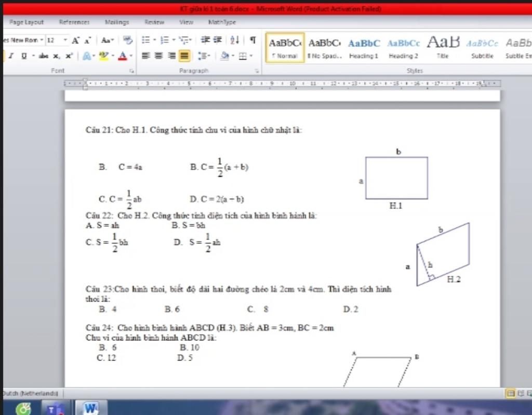Toggle Justify alignment
This screenshot has height=415, width=532.
click(x=184, y=56)
